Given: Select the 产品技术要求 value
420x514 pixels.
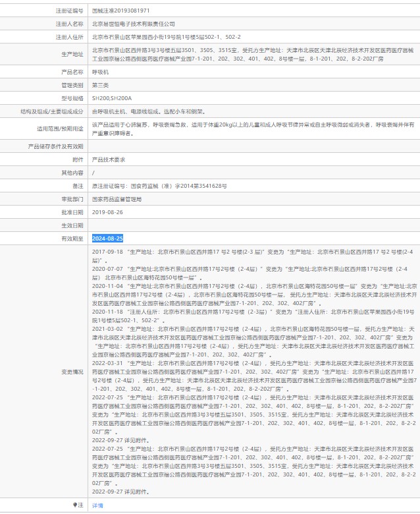Looking at the screenshot, I should [x=109, y=159].
